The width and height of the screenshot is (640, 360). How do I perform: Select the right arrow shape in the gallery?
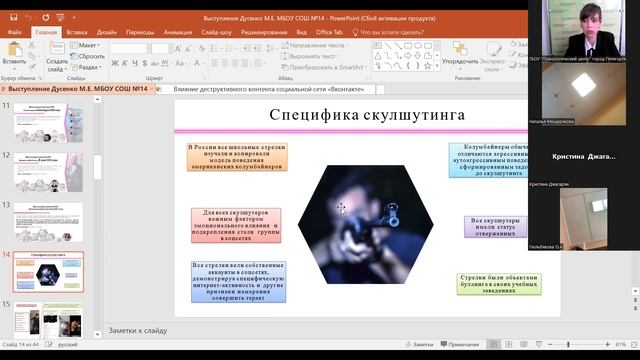(x=407, y=56)
